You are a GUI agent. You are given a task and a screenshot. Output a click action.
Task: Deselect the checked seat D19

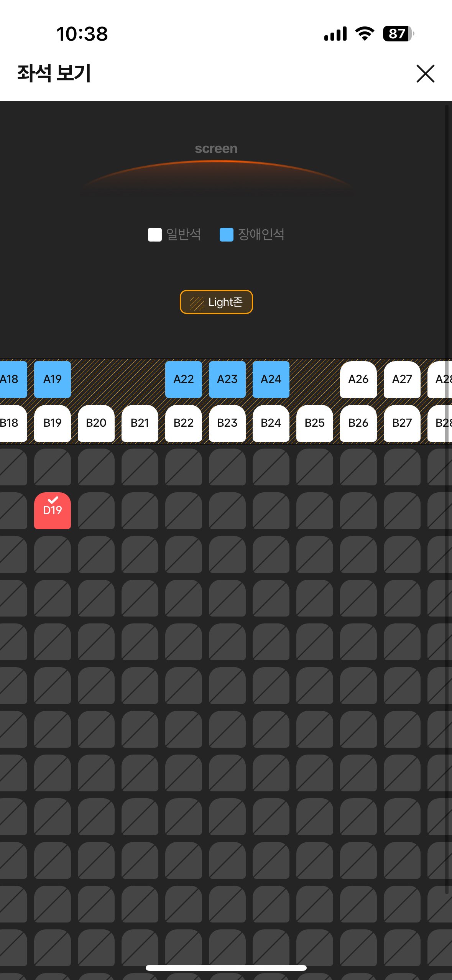tap(53, 511)
